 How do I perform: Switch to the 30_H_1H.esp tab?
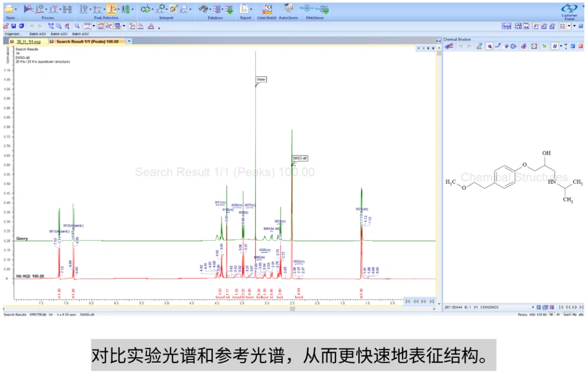click(x=28, y=41)
